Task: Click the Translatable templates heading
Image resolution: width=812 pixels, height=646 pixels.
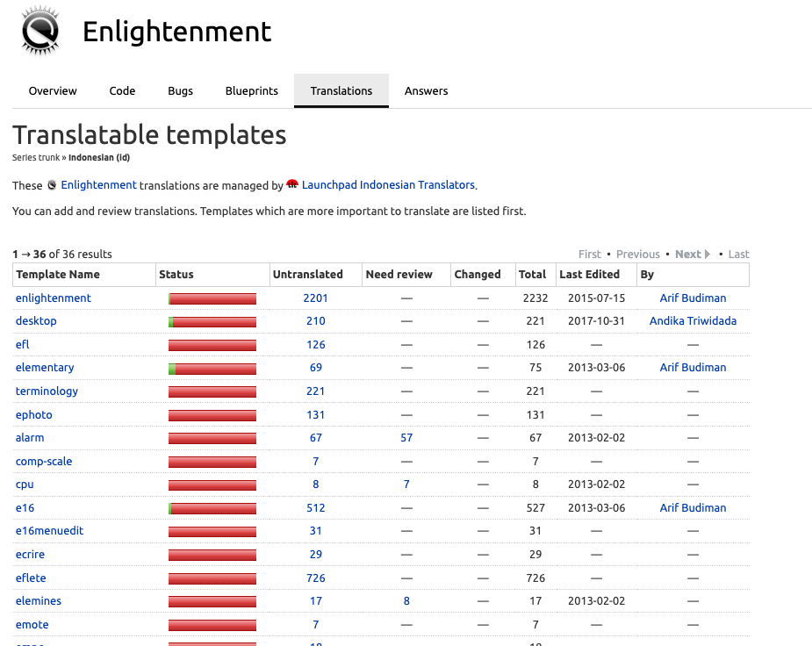Action: coord(149,135)
